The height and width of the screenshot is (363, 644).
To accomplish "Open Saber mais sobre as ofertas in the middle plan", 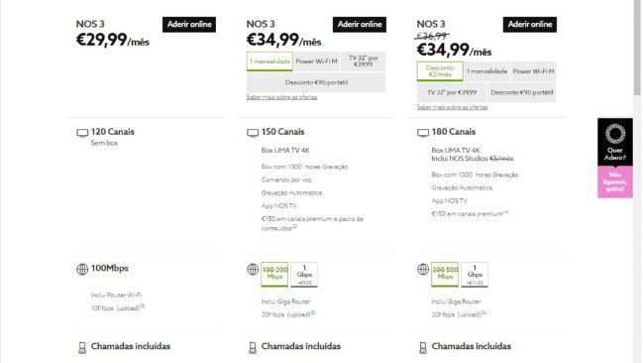I will 281,97.
